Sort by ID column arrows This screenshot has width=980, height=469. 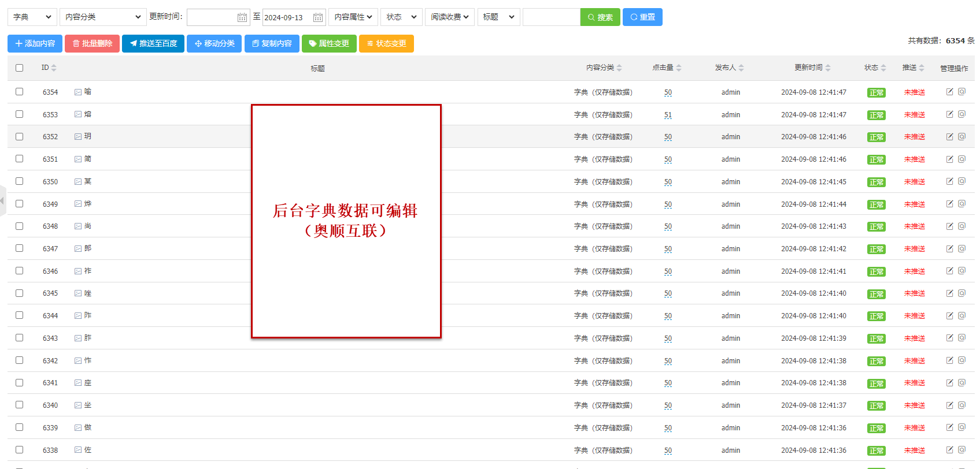click(54, 68)
